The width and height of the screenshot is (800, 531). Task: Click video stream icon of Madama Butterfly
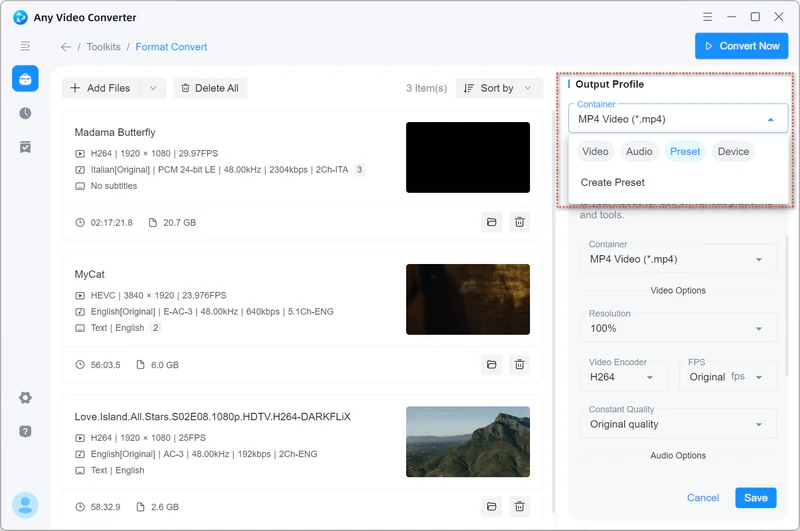(80, 154)
